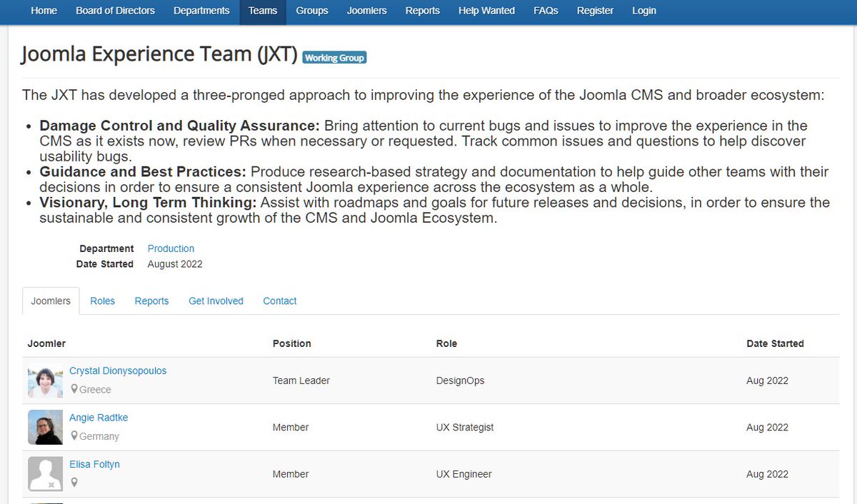Click Aug 2022 in Elisa Foltyn row
This screenshot has width=857, height=504.
pos(767,474)
